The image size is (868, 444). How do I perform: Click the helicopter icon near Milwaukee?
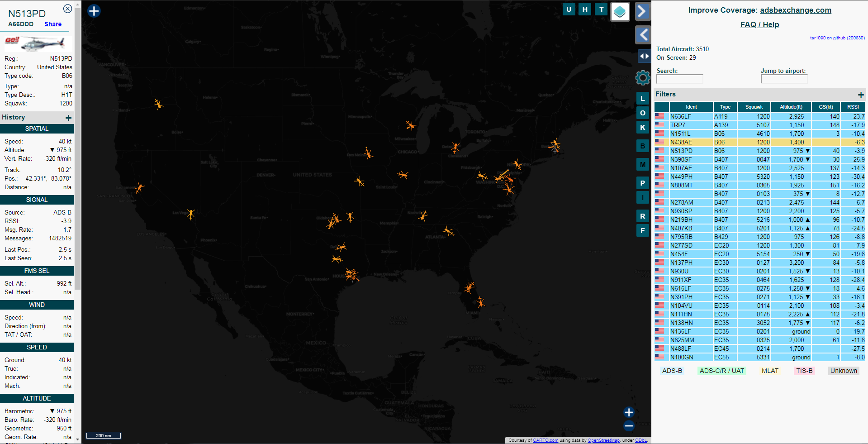click(410, 125)
